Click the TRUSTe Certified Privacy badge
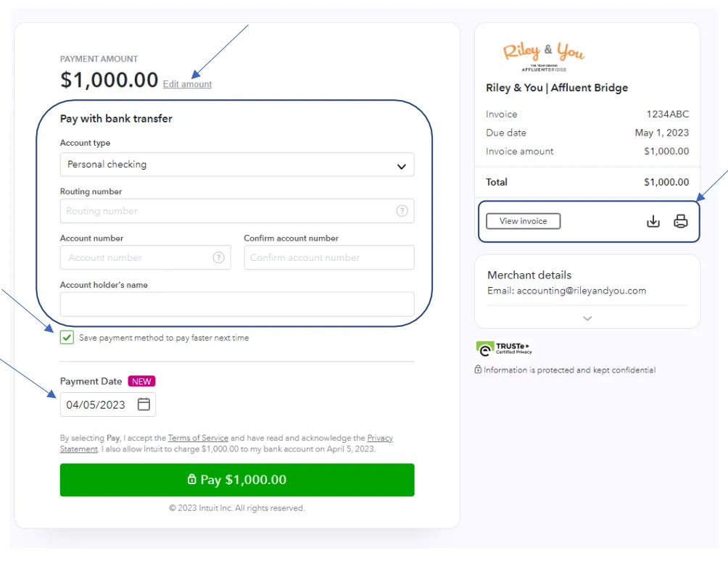728x561 pixels. tap(504, 348)
